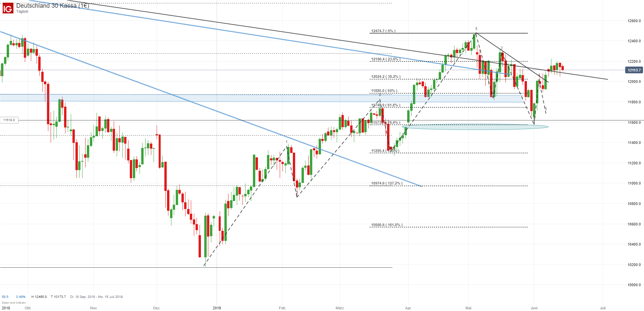Click the IG logo icon

coord(8,8)
